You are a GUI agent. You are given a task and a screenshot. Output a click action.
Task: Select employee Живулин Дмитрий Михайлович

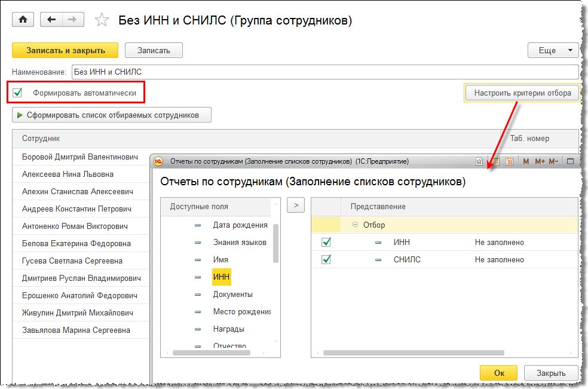pos(77,313)
